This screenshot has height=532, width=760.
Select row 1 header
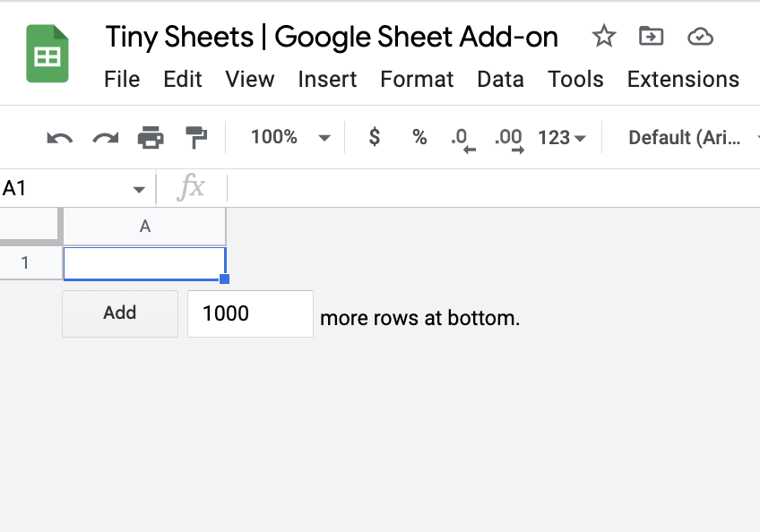30,263
